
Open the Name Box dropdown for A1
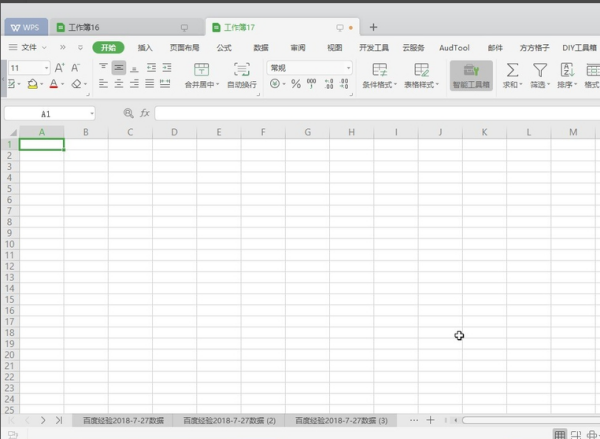pyautogui.click(x=91, y=114)
